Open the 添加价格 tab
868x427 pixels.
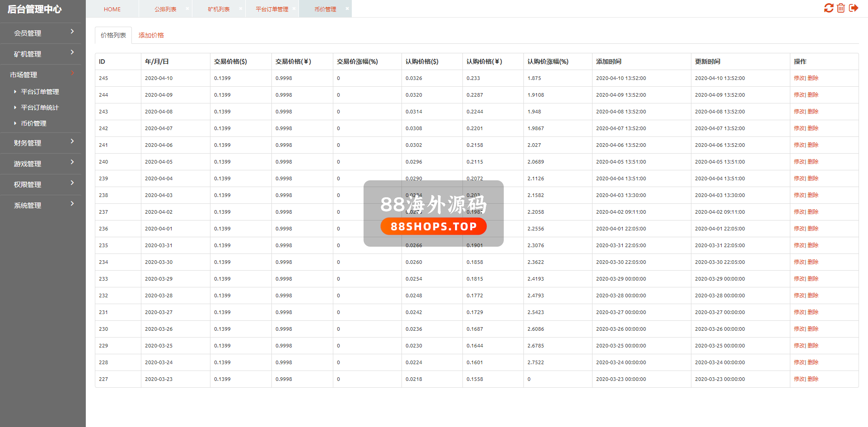pyautogui.click(x=151, y=35)
